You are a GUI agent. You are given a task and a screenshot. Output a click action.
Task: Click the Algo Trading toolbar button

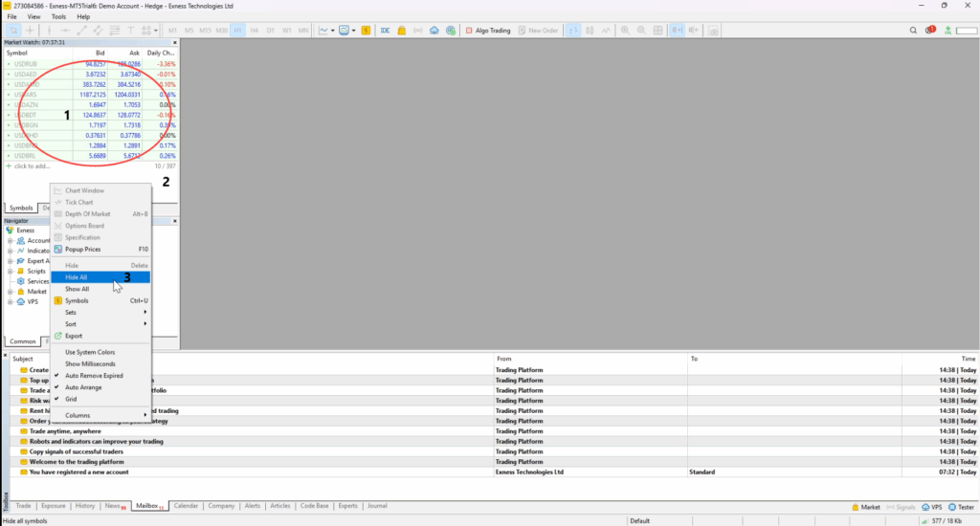(487, 31)
